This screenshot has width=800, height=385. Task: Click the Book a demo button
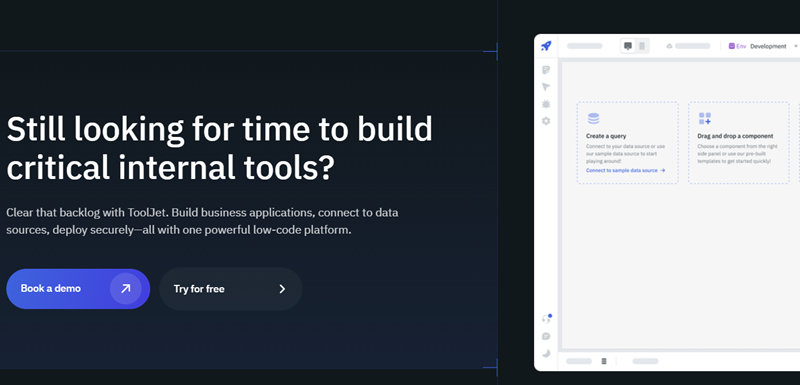tap(78, 289)
